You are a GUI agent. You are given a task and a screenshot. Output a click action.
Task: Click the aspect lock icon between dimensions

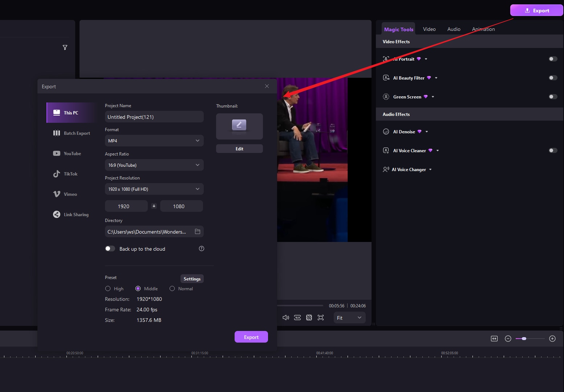(x=154, y=206)
